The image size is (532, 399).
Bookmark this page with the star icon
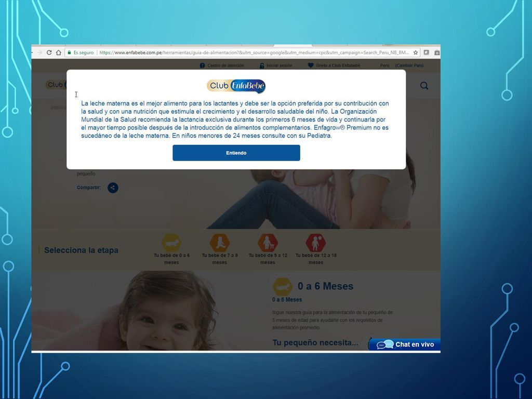(415, 52)
